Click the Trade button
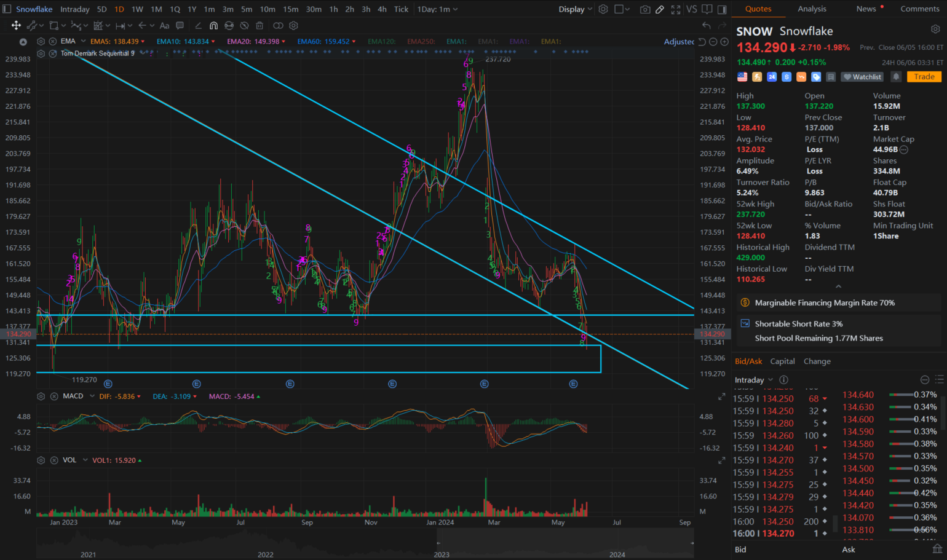This screenshot has width=947, height=560. pos(924,77)
